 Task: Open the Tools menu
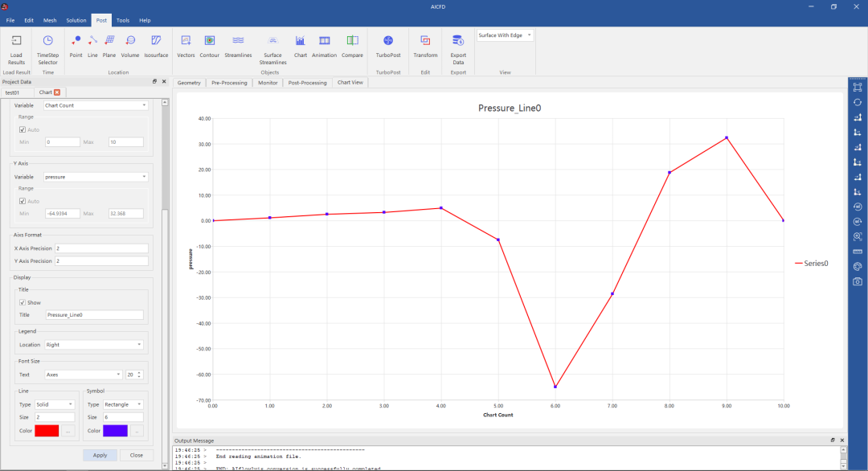click(x=123, y=20)
